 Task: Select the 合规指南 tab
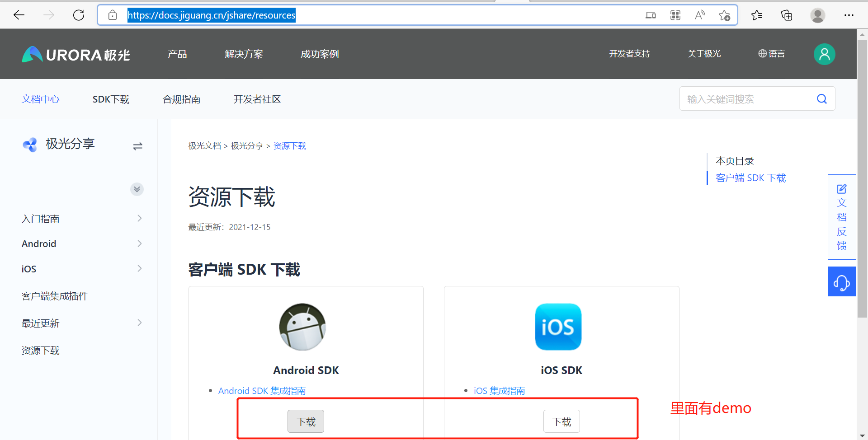[182, 99]
